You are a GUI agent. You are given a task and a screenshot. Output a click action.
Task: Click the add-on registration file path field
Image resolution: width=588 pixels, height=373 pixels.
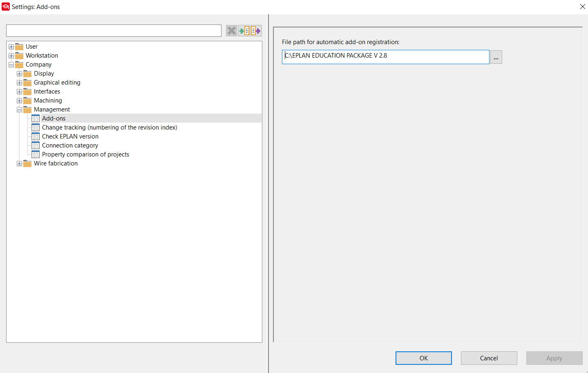386,57
